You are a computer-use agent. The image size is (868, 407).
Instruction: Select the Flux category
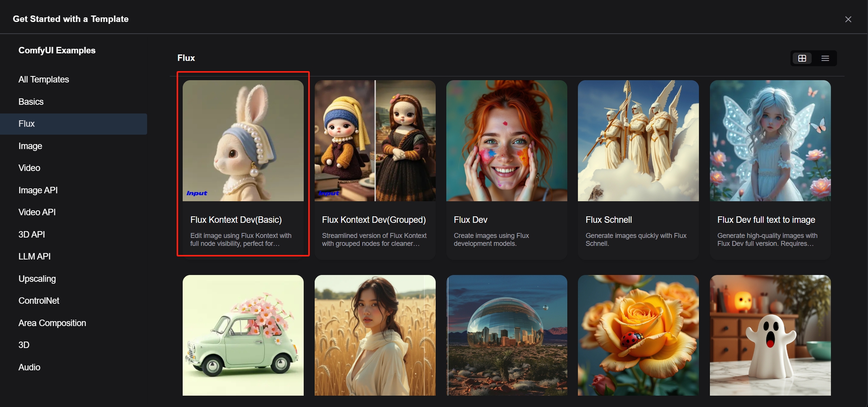click(x=73, y=124)
